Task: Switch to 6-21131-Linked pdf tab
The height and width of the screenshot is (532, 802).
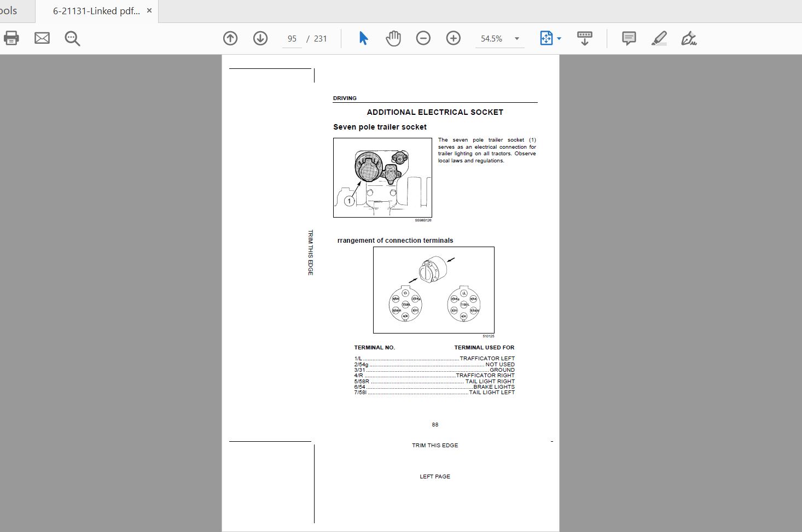Action: [x=96, y=11]
